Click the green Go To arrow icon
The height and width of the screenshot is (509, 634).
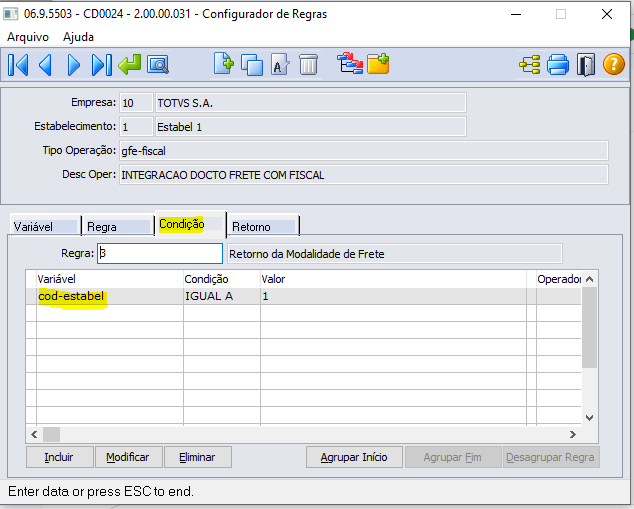[129, 65]
